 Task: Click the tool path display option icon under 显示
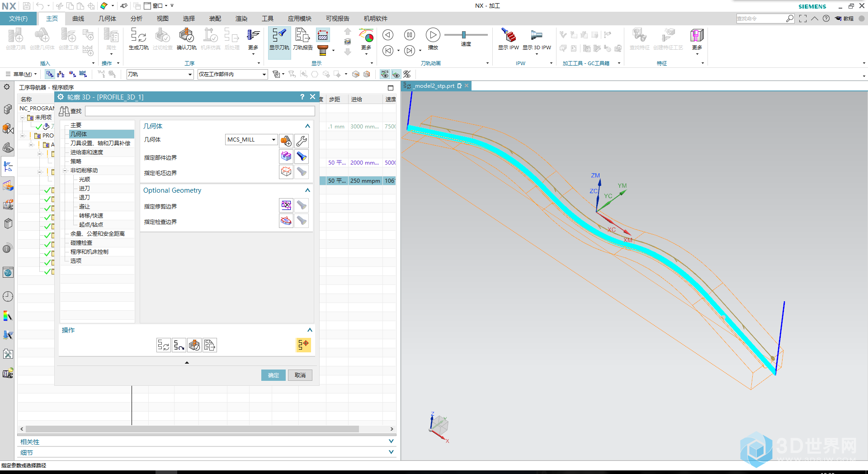pos(323,35)
